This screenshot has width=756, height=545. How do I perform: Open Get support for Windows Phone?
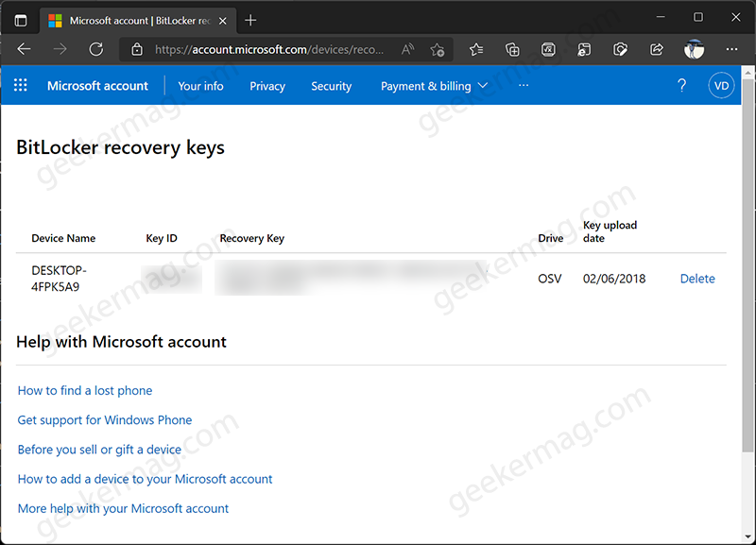105,419
